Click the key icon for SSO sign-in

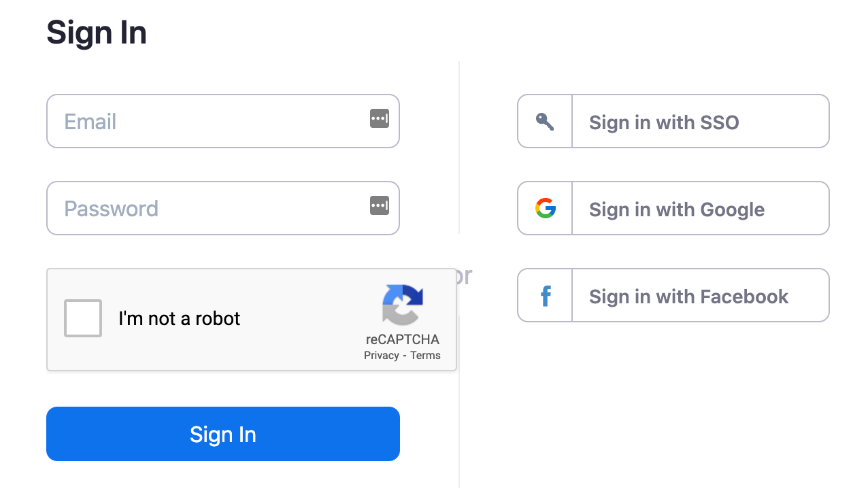click(545, 122)
